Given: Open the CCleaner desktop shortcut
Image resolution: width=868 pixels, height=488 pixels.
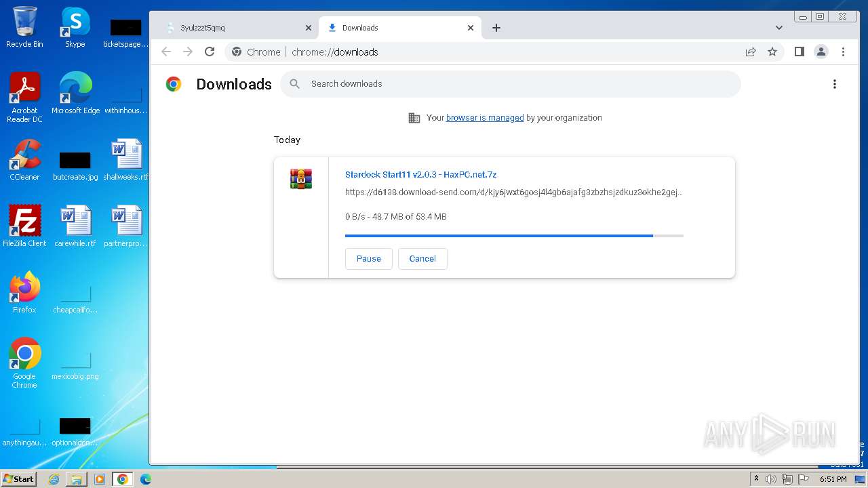Looking at the screenshot, I should (24, 160).
